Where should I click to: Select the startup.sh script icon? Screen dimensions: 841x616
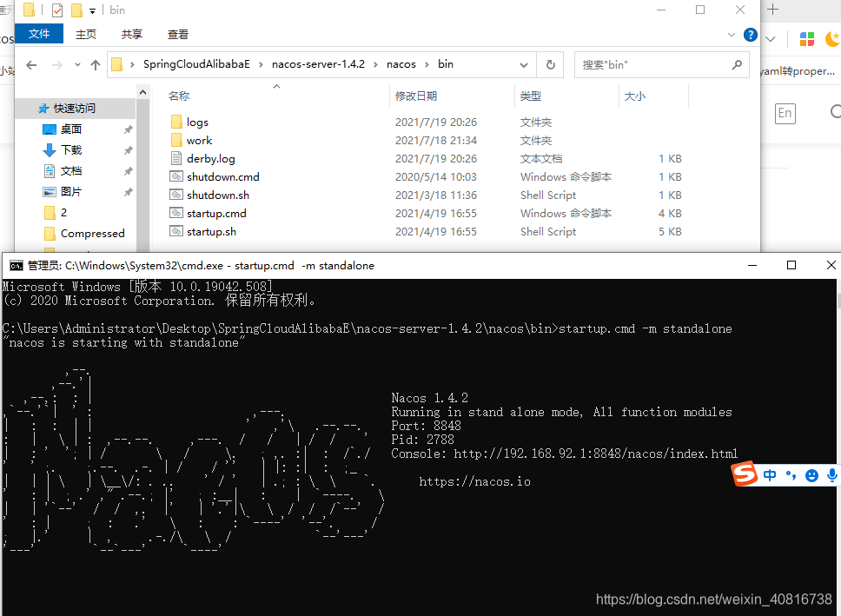pyautogui.click(x=176, y=231)
